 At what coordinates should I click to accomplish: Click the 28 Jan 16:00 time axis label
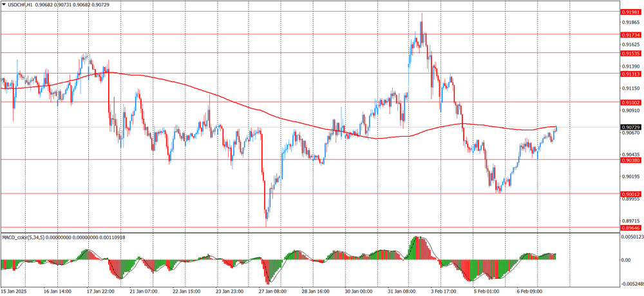click(315, 291)
